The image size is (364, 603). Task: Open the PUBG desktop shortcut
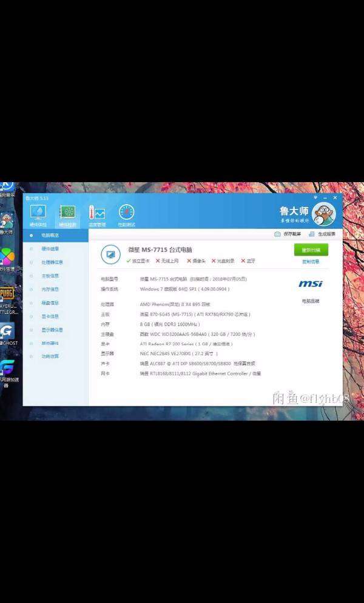click(x=7, y=301)
